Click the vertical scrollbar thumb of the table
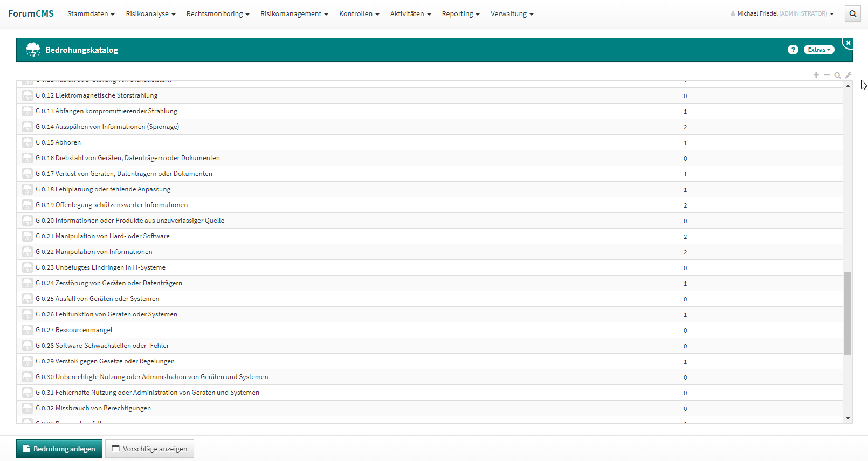Image resolution: width=868 pixels, height=461 pixels. tap(848, 313)
